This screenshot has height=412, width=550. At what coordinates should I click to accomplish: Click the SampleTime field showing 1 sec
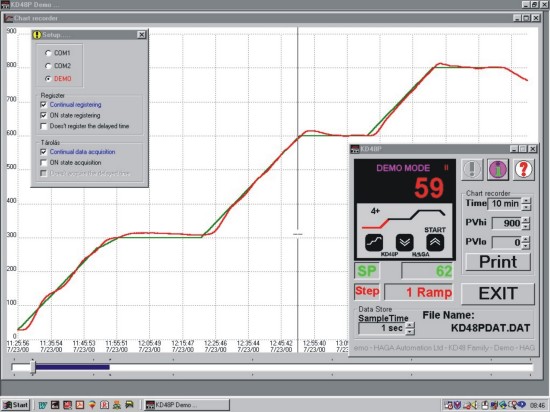(x=382, y=329)
